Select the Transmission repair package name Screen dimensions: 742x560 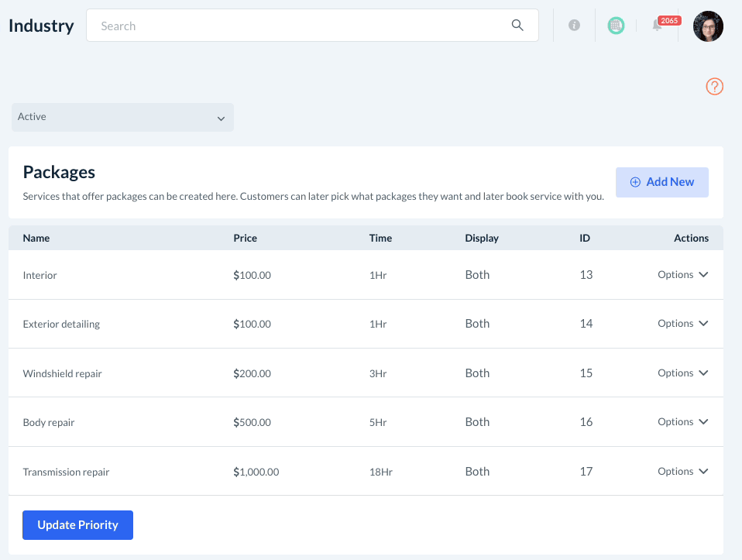point(66,472)
